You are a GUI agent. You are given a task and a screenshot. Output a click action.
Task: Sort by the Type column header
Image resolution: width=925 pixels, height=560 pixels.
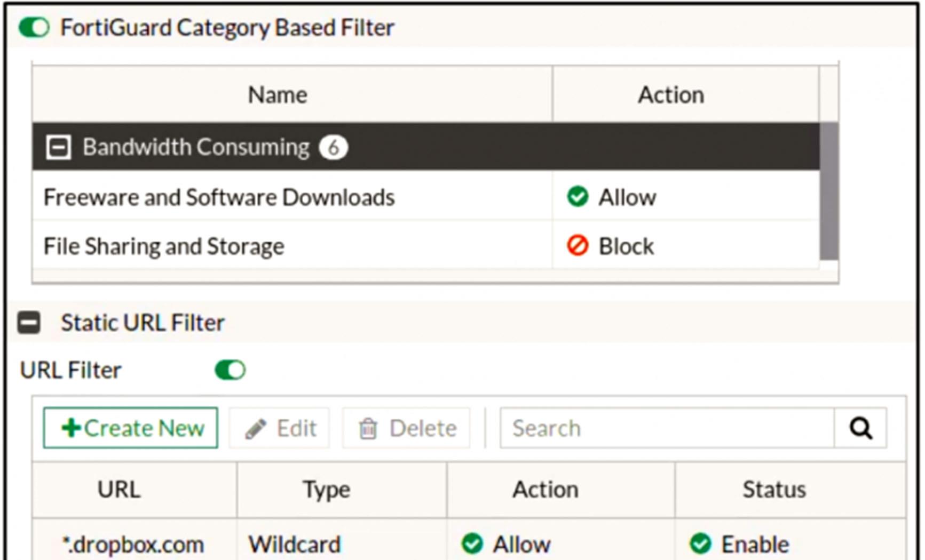[327, 490]
